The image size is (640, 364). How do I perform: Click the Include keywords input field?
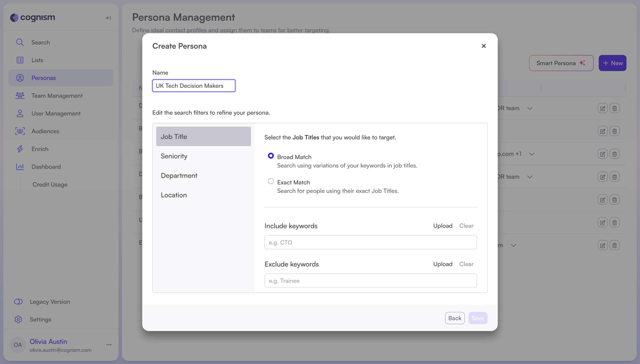tap(370, 242)
